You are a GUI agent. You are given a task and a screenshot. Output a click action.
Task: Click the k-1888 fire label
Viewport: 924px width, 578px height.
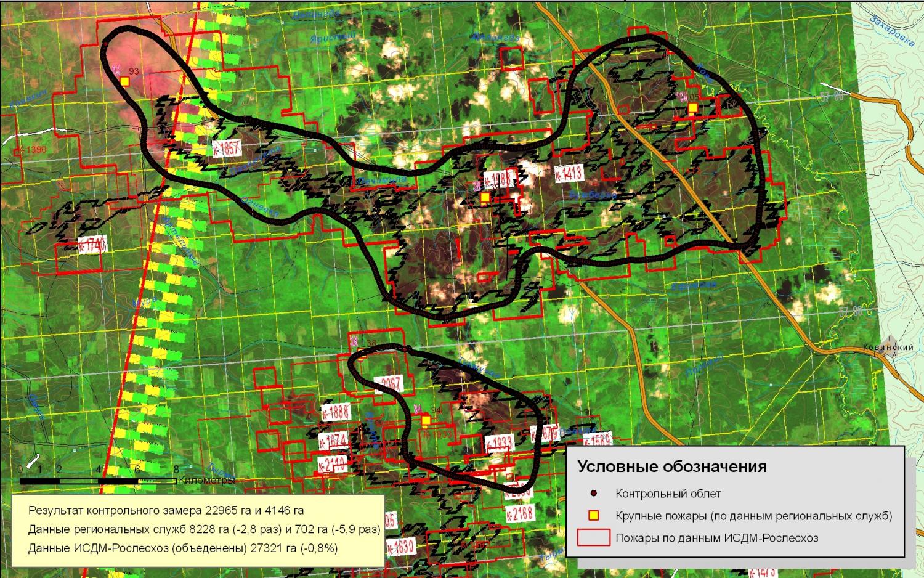(x=336, y=412)
